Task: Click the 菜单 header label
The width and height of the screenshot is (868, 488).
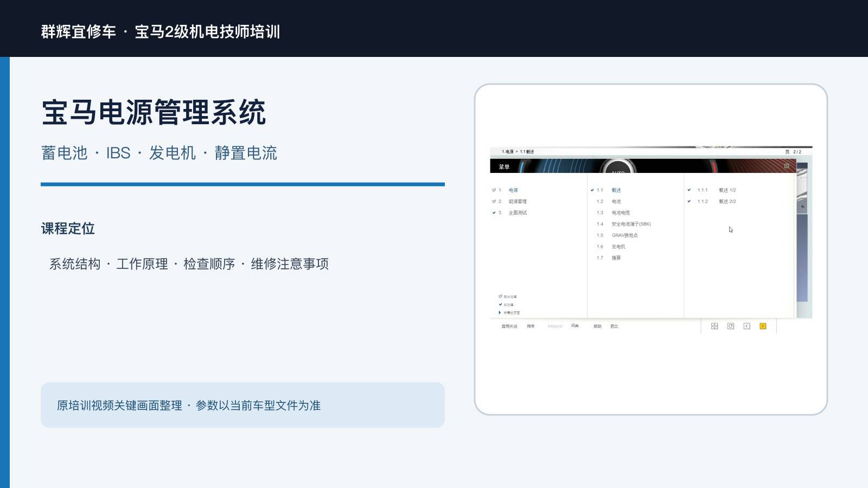Action: coord(505,167)
